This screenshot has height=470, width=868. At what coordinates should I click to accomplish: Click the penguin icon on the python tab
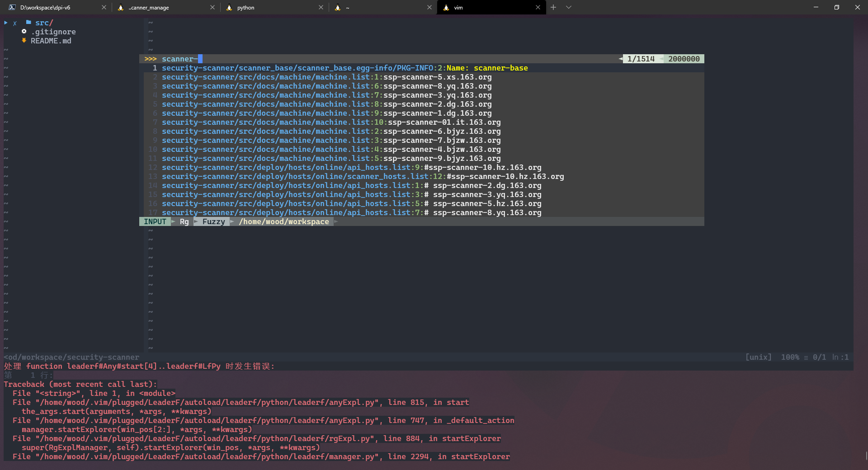[229, 7]
